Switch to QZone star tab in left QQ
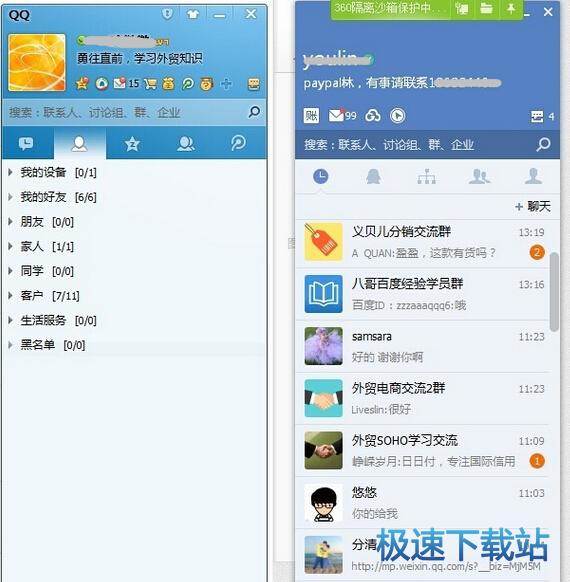This screenshot has width=570, height=582. [x=132, y=143]
